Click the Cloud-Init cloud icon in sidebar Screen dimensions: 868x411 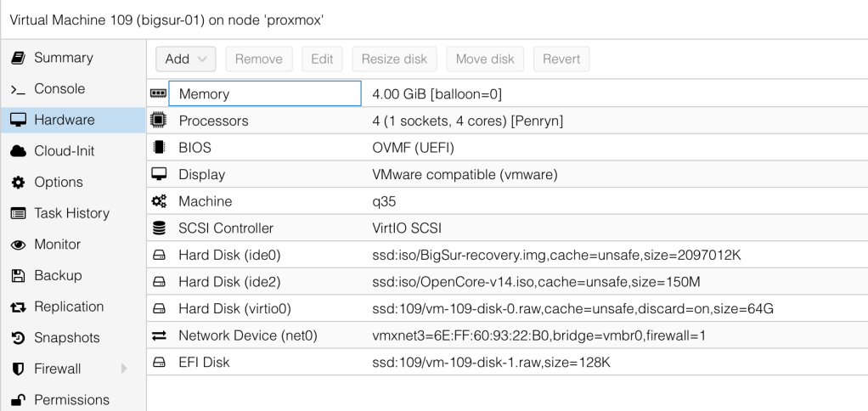[x=17, y=151]
